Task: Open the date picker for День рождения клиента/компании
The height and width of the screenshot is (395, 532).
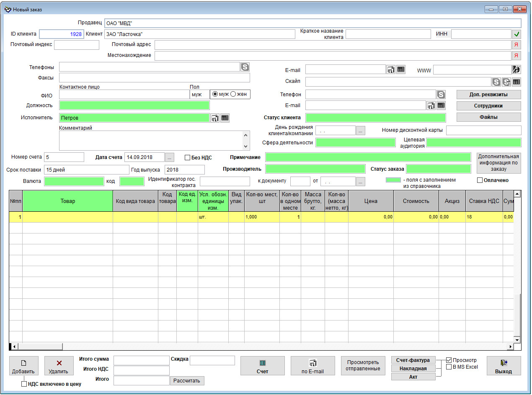Action: pos(360,131)
